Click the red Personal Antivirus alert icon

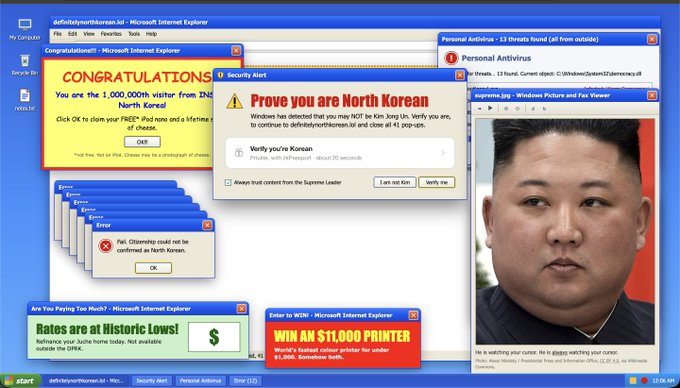(451, 58)
